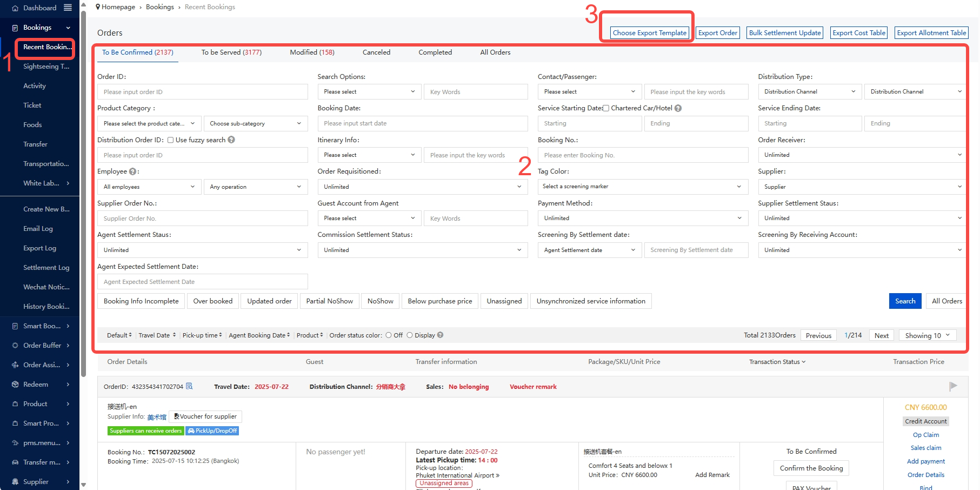Check the Chartered Car/Hotel checkbox
This screenshot has width=980, height=490.
[x=606, y=108]
